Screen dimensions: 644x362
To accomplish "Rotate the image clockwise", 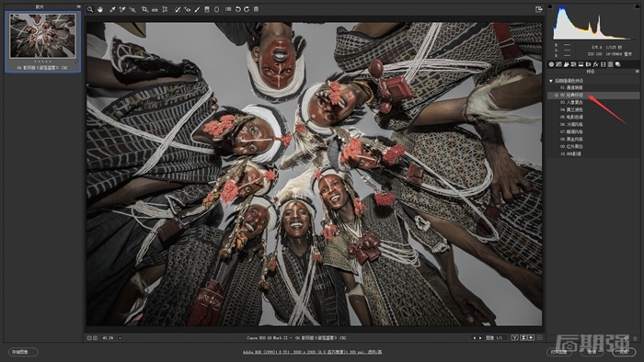I will click(x=247, y=9).
